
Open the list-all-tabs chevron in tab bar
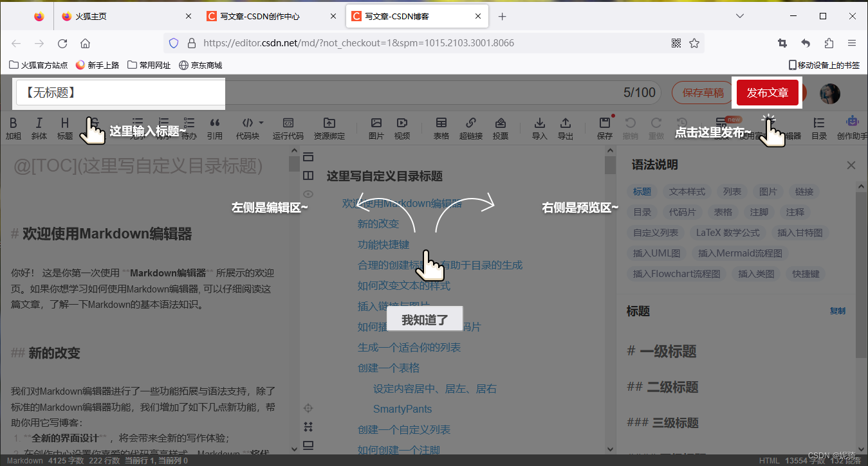point(740,16)
